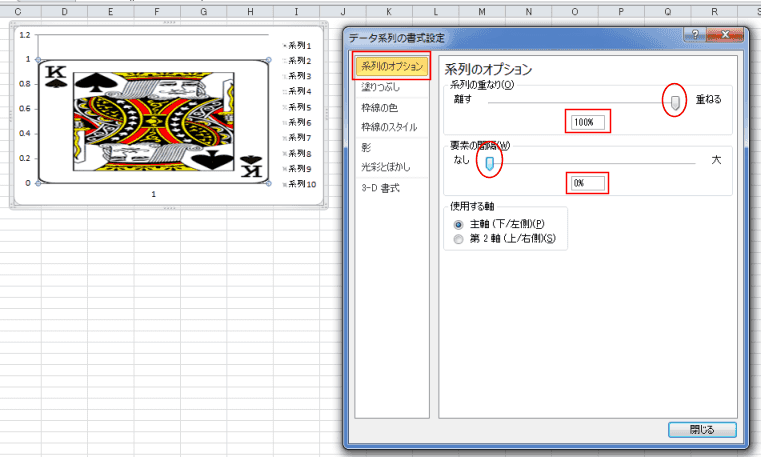Screen dimensions: 761x457
Task: Click the dialog title データ系列の書式設定
Action: point(397,38)
